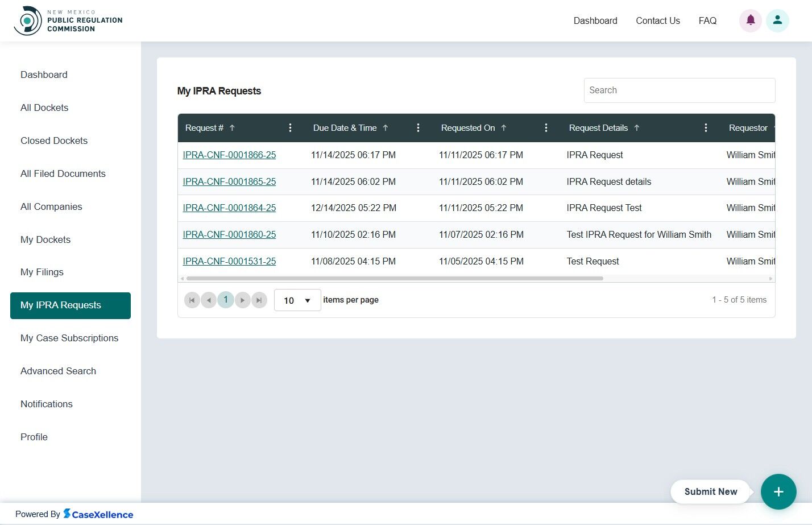Open the notifications bell icon
The image size is (812, 525).
point(751,20)
